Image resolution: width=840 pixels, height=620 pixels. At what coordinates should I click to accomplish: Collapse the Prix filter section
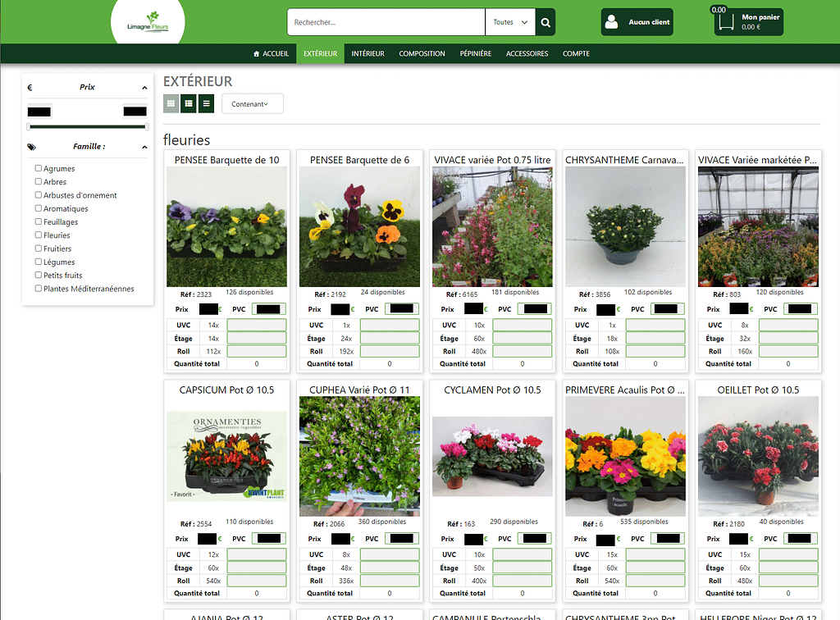144,88
